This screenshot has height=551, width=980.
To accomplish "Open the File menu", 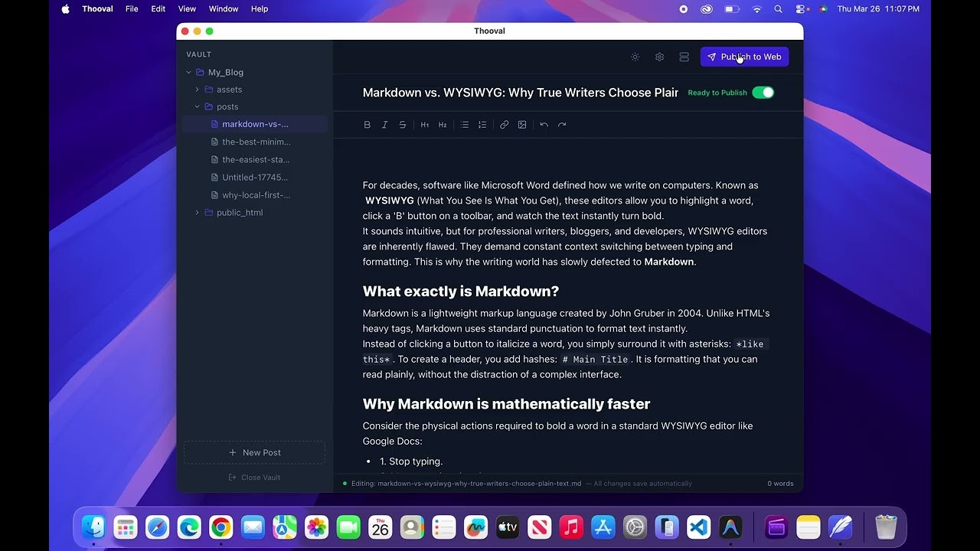I will pyautogui.click(x=132, y=9).
